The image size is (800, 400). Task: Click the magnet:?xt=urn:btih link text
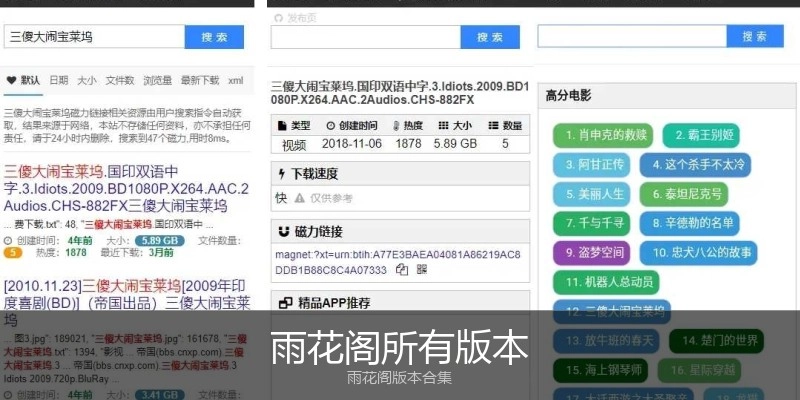pos(397,262)
